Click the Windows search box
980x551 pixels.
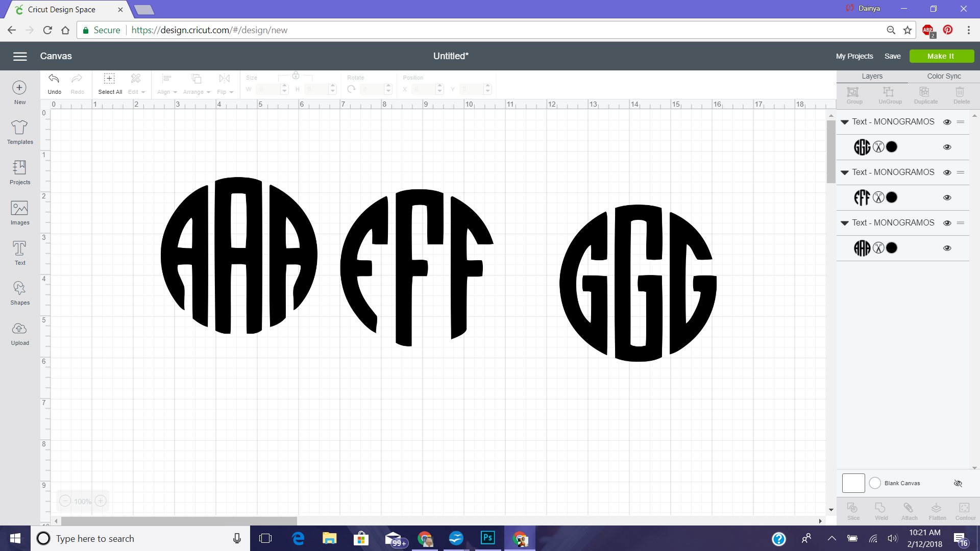point(140,538)
